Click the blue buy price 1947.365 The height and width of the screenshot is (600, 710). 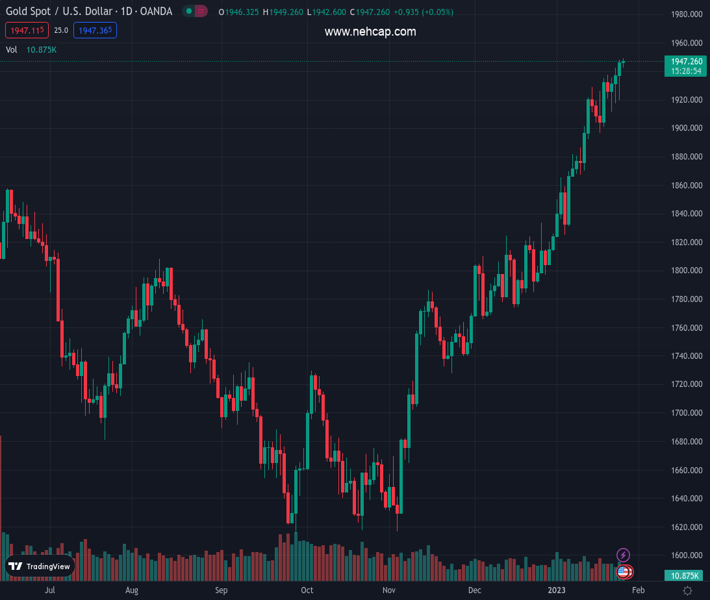pos(95,31)
